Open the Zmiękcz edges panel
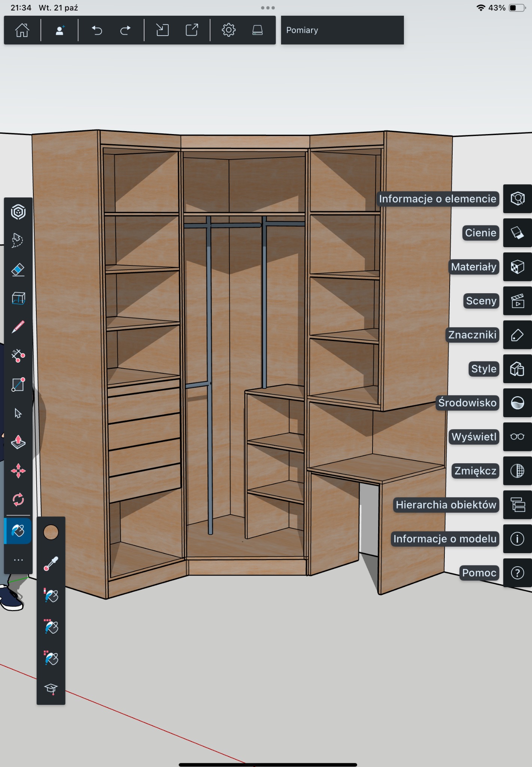The width and height of the screenshot is (532, 767). pyautogui.click(x=517, y=471)
